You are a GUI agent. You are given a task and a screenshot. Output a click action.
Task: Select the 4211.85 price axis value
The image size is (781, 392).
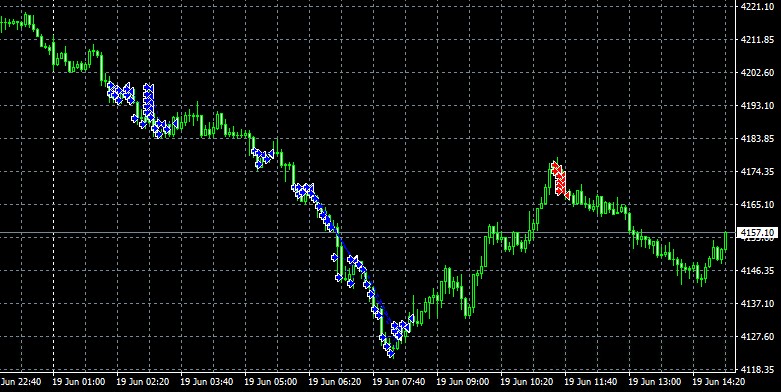[x=757, y=39]
